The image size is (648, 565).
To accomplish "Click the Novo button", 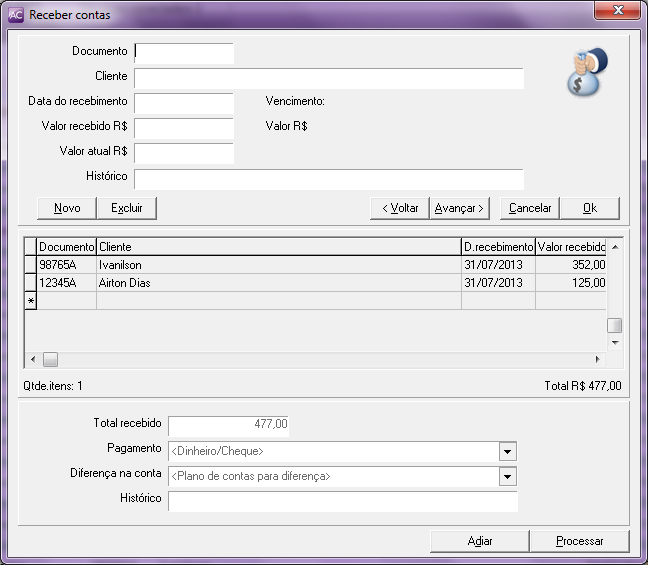I will click(x=67, y=208).
